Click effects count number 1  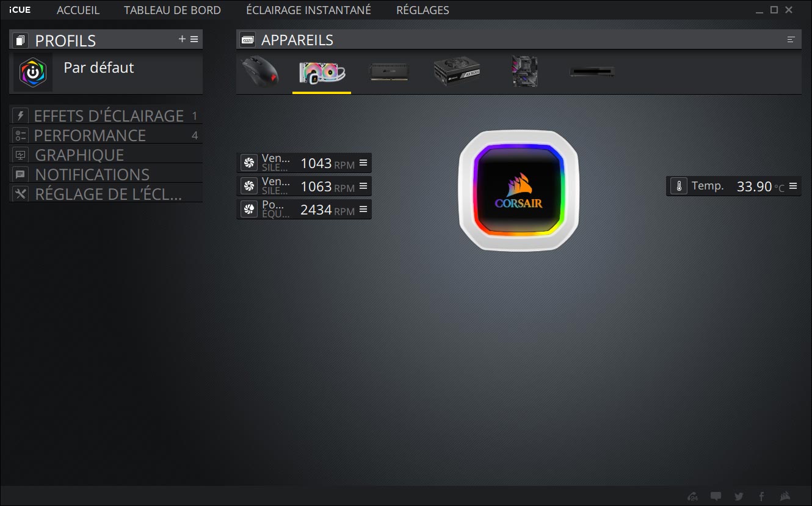[x=194, y=116]
